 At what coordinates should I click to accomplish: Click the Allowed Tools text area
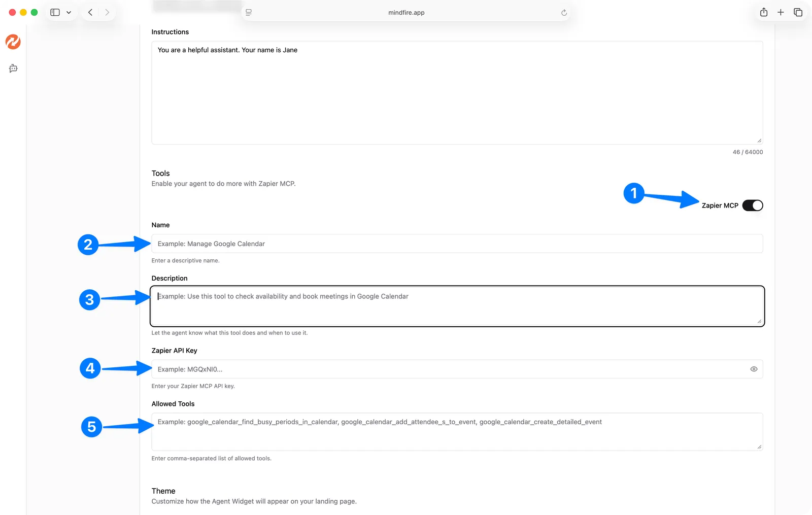(x=457, y=432)
